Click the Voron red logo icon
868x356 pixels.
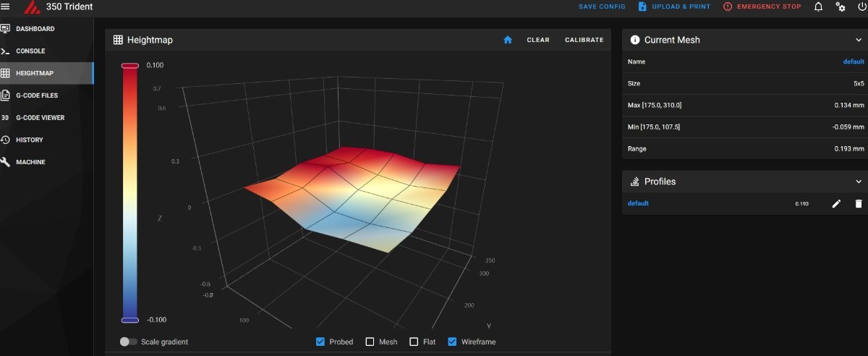tap(33, 7)
